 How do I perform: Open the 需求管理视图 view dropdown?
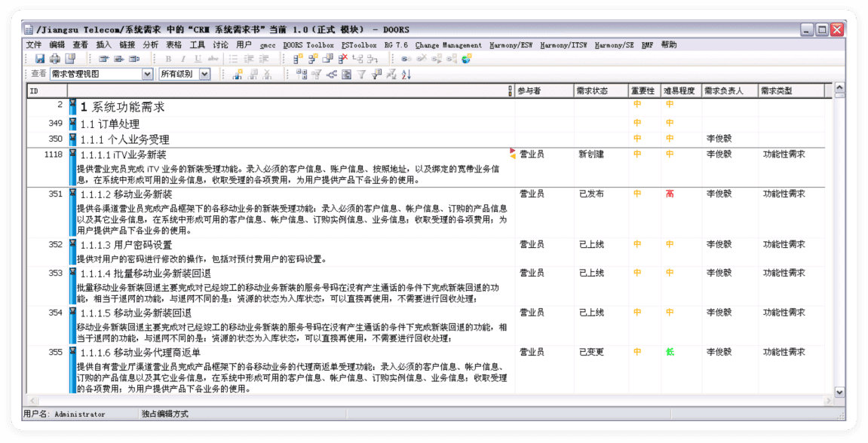(147, 74)
